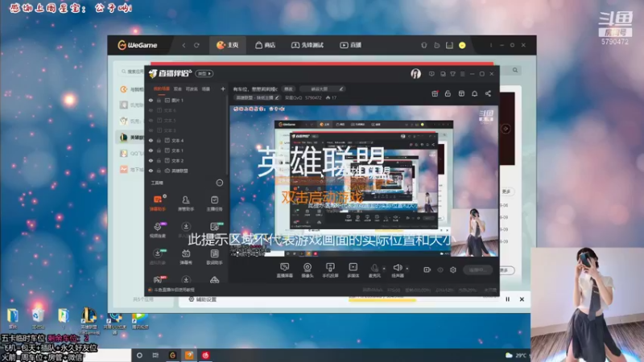Add 多媒体 media source
Screen dimensions: 644x362
353,270
